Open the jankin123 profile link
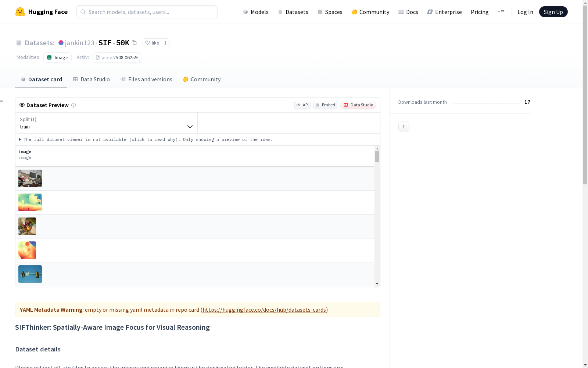Image resolution: width=588 pixels, height=368 pixels. coord(80,43)
